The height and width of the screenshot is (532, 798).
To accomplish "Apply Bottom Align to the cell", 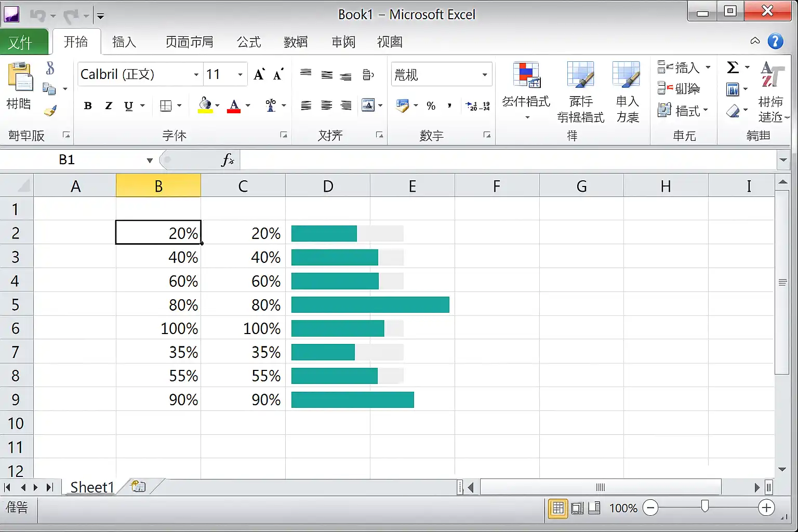I will coord(346,76).
